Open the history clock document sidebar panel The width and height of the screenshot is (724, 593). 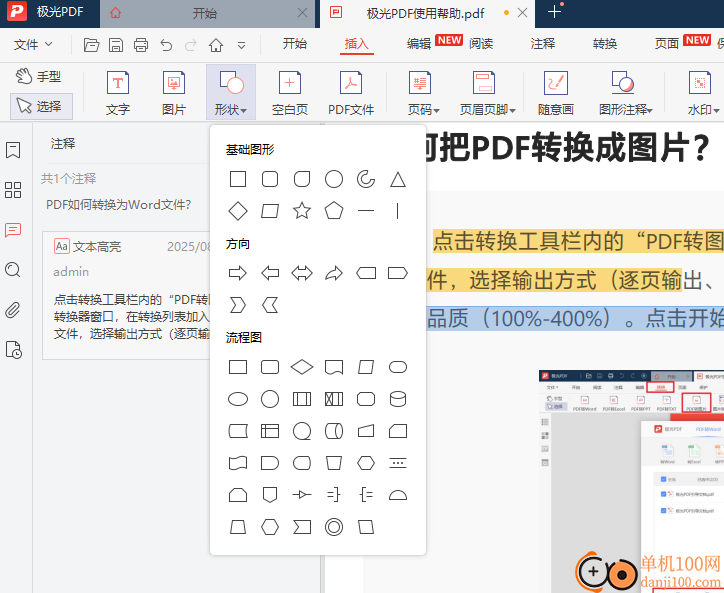click(13, 350)
